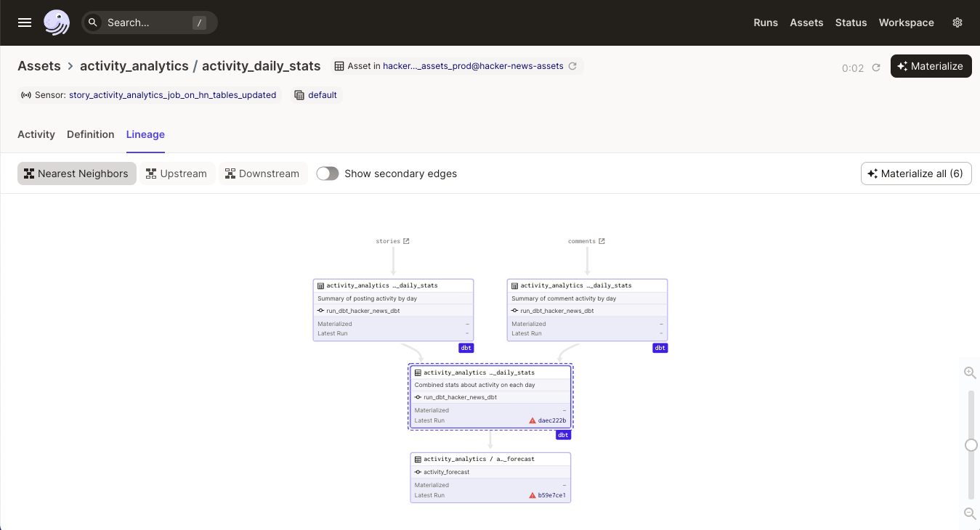
Task: Click dbt badge under posting activity node
Action: click(x=466, y=348)
